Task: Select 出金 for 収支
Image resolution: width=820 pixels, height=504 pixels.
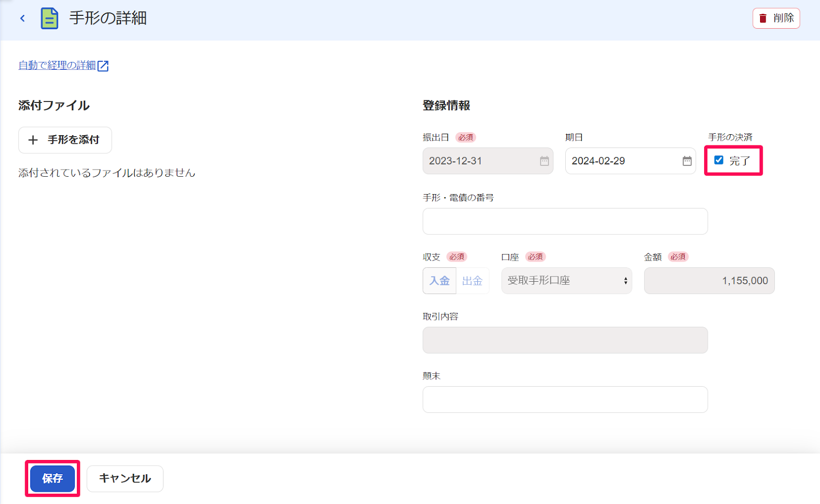Action: (473, 281)
